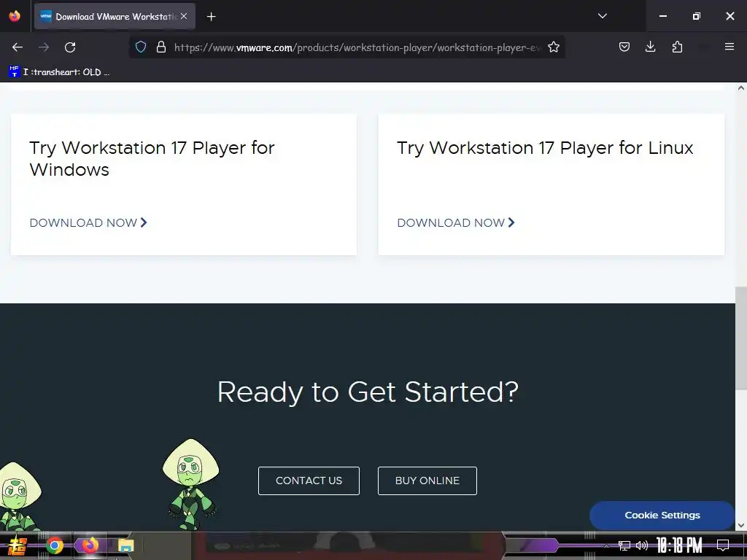Open the volume speaker tray icon
The height and width of the screenshot is (560, 747).
pos(642,545)
